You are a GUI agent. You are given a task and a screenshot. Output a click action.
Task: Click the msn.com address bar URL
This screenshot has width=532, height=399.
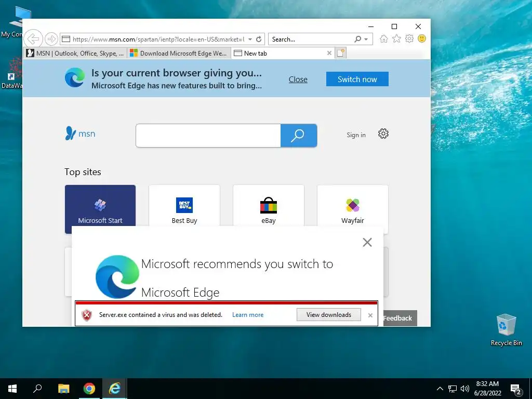[x=158, y=39]
